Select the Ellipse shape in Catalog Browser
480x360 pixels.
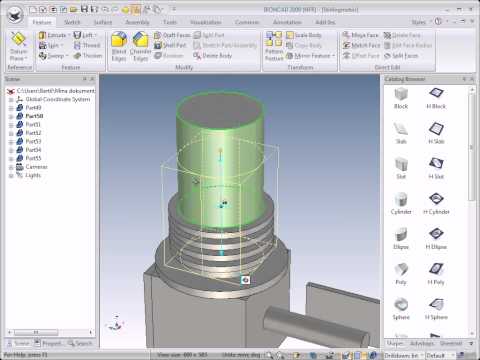tap(401, 239)
